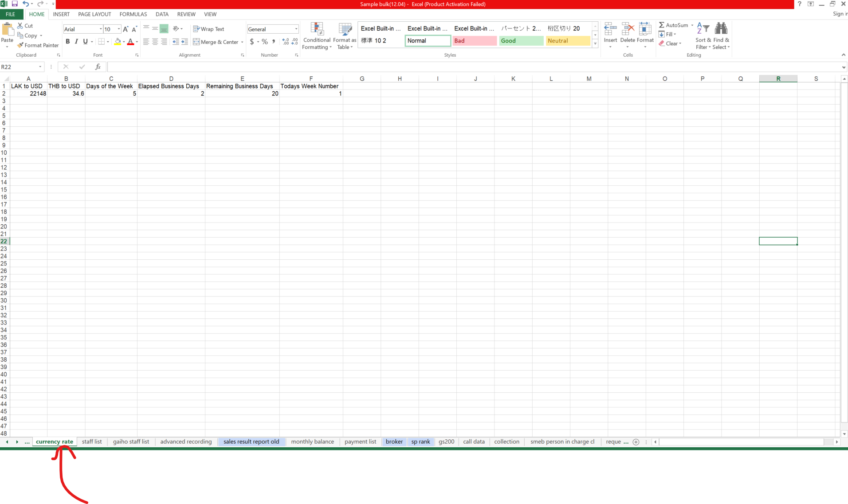
Task: Open Format as Table gallery
Action: (x=345, y=36)
